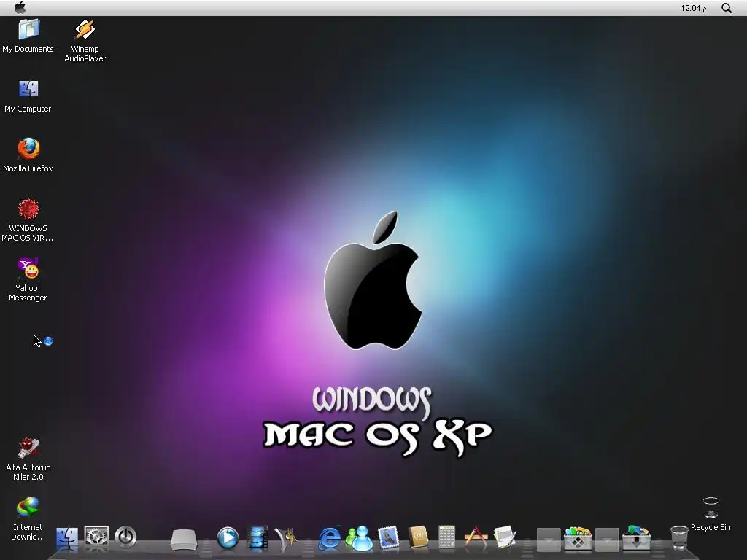This screenshot has width=747, height=560.
Task: Open the Internet Download Manager desktop icon
Action: 28,519
